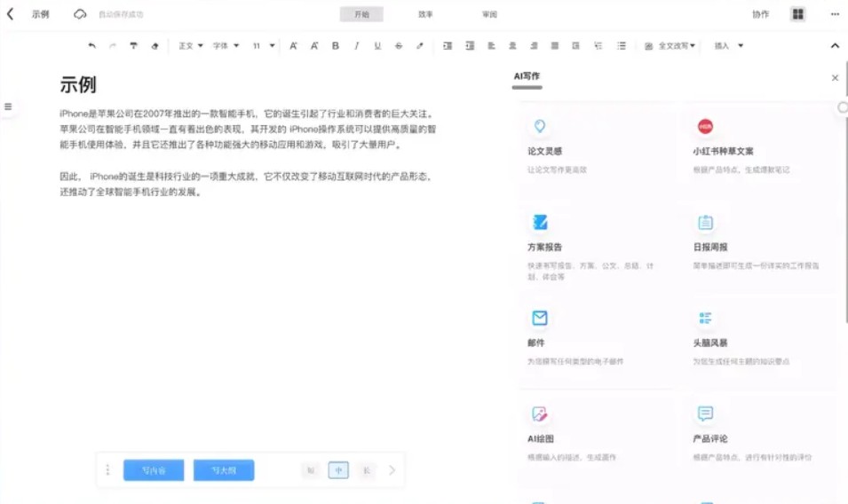Click in the paragraph starting with 因此

246,185
